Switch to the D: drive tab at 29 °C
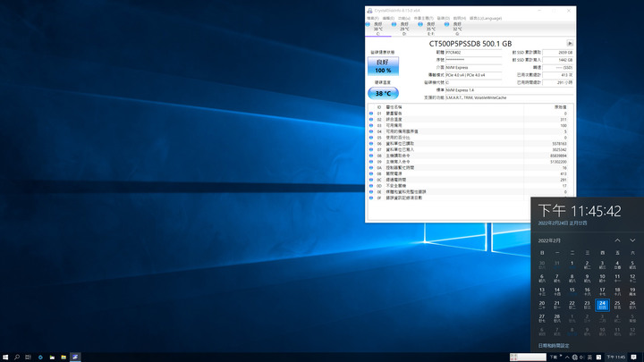 (404, 29)
